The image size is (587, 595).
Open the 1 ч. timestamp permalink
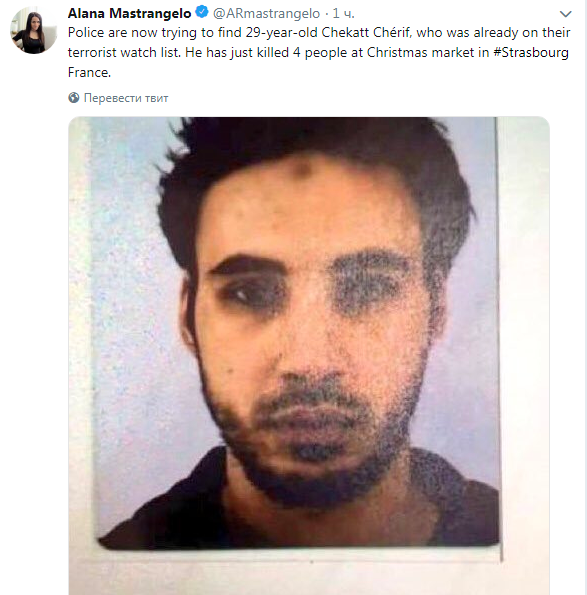click(343, 13)
